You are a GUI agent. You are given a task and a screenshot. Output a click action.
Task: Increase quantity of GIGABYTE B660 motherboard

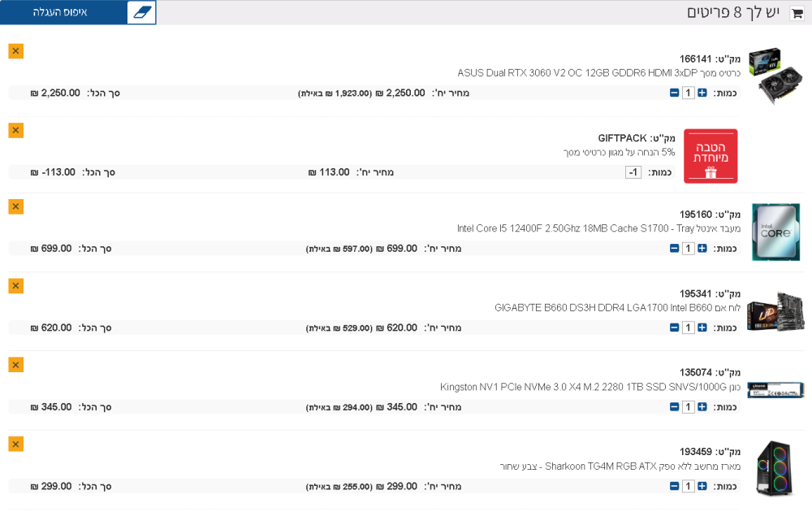(x=702, y=328)
